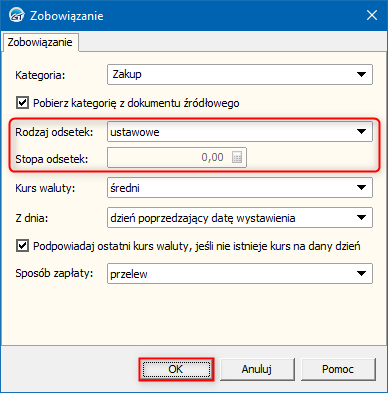The height and width of the screenshot is (393, 388).
Task: Expand the Sposób zapłaty dropdown arrow
Action: pyautogui.click(x=361, y=274)
